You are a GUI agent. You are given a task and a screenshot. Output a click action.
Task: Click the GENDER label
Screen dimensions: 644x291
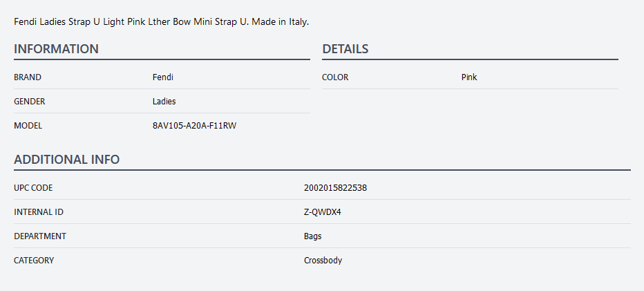(30, 102)
